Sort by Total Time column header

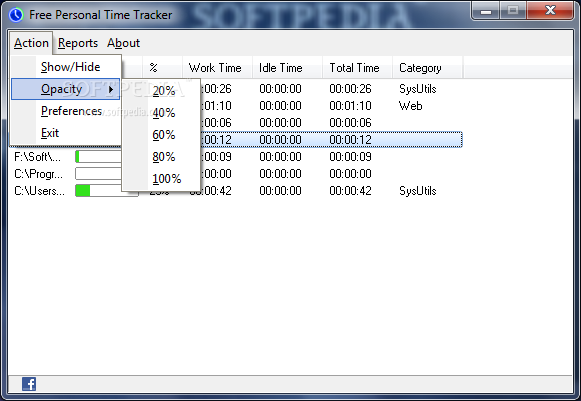(357, 68)
